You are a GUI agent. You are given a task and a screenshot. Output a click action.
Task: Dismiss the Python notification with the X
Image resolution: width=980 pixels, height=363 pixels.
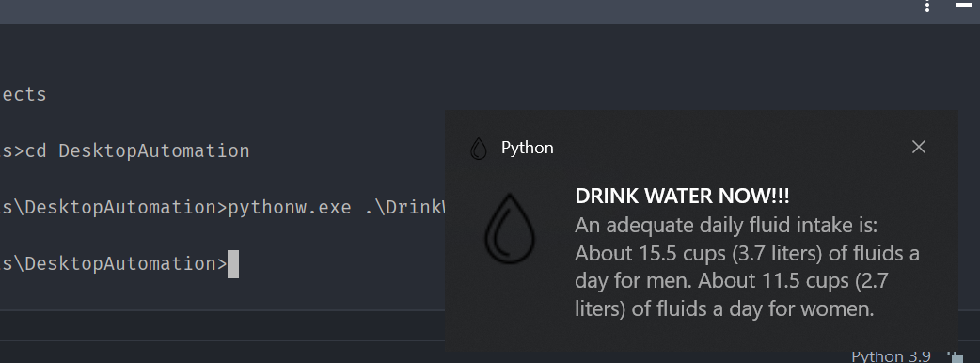coord(918,147)
